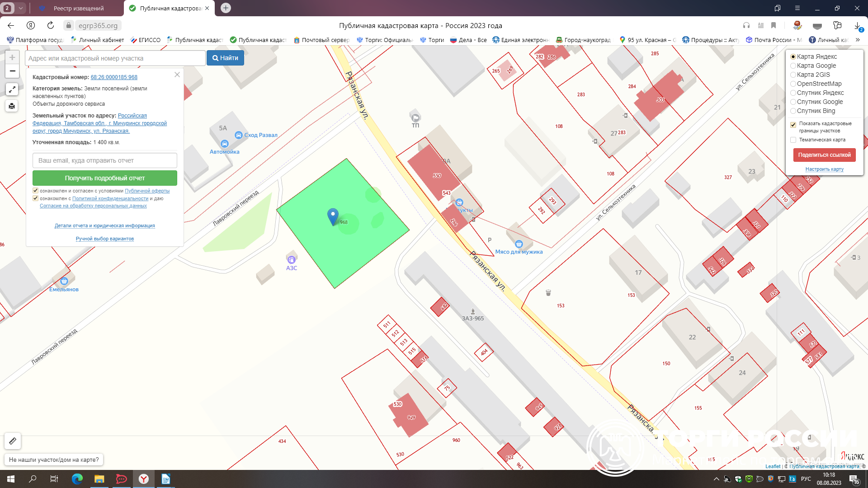868x488 pixels.
Task: Select Карта 2GIS base map
Action: [793, 75]
